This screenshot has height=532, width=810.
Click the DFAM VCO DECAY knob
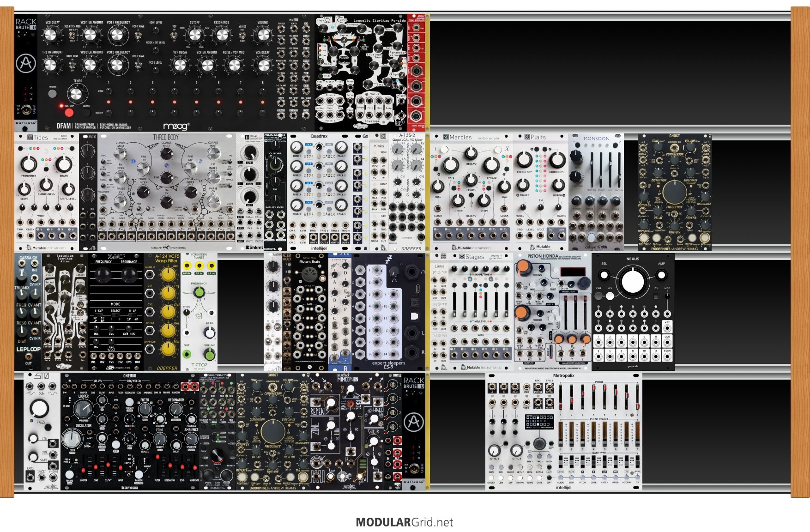pos(52,35)
